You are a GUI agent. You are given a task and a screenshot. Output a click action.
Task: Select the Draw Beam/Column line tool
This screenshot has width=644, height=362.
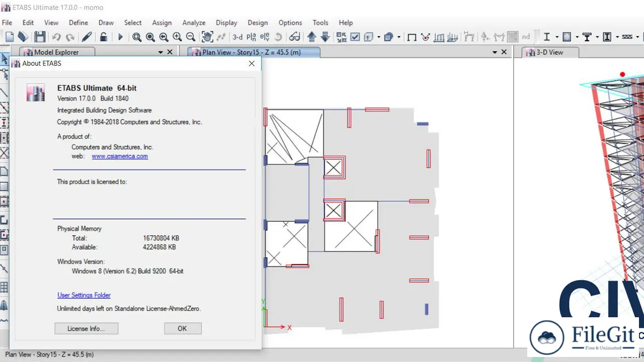(x=4, y=92)
